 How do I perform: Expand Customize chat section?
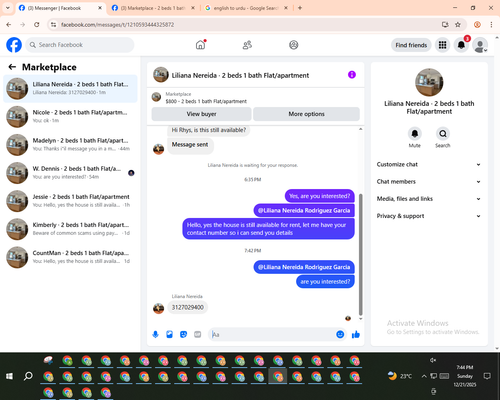click(x=429, y=164)
